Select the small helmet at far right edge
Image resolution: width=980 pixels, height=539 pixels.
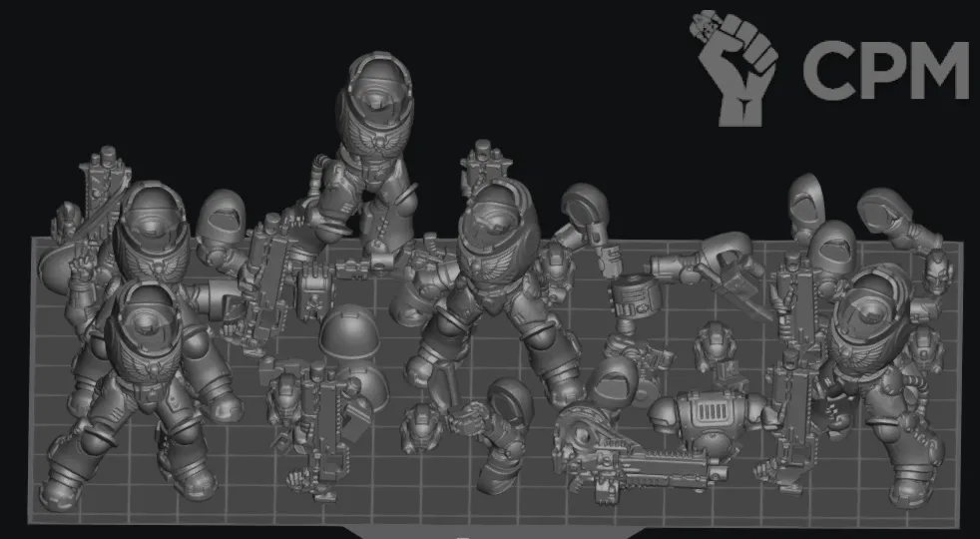[x=939, y=271]
